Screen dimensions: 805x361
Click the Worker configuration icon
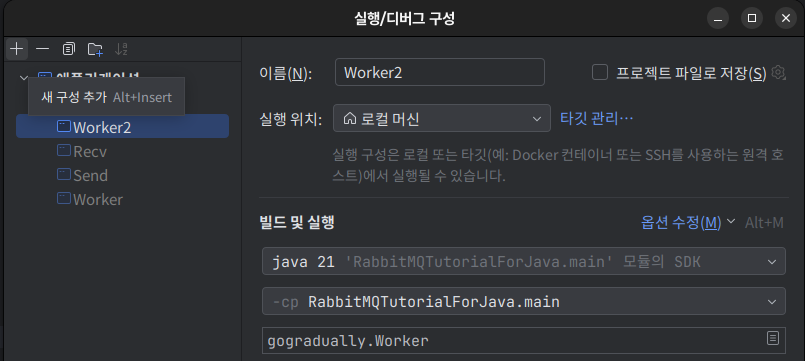click(x=64, y=198)
